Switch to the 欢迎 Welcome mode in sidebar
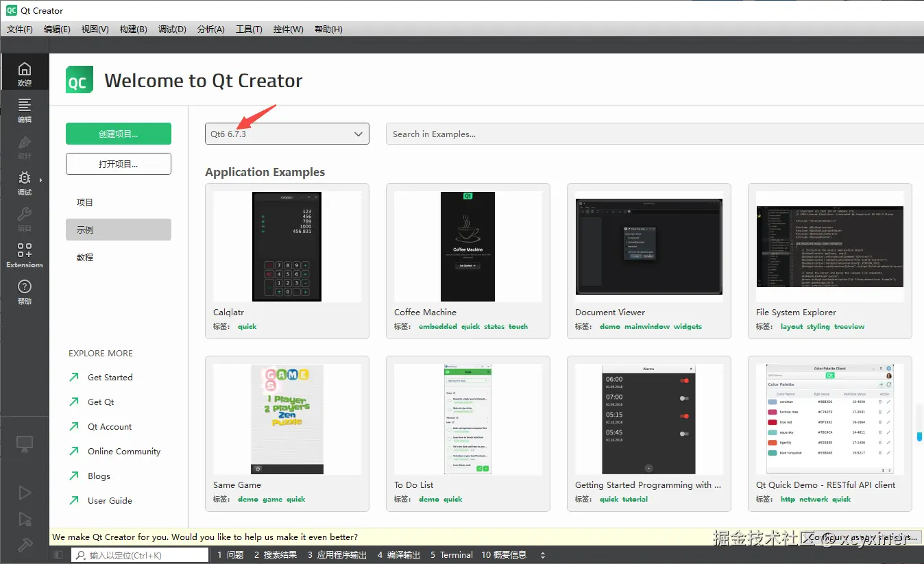 coord(25,74)
